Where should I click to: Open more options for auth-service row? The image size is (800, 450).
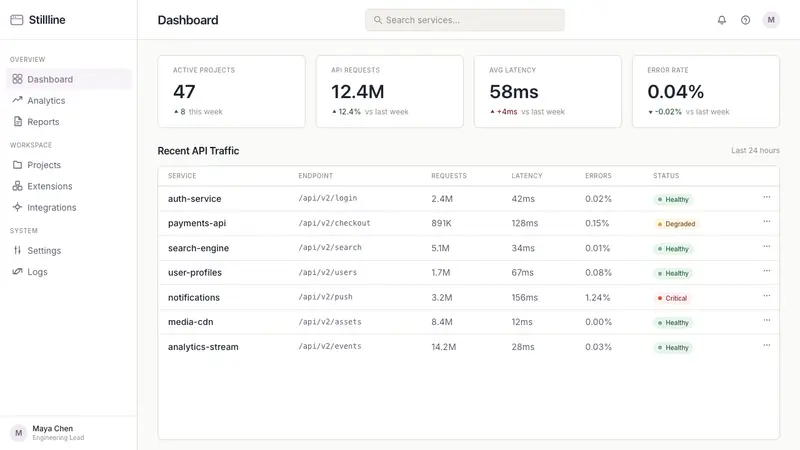[766, 197]
